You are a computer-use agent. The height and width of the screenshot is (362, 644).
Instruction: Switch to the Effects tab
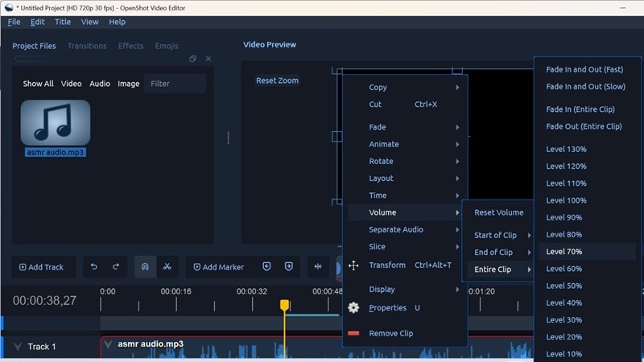(130, 46)
